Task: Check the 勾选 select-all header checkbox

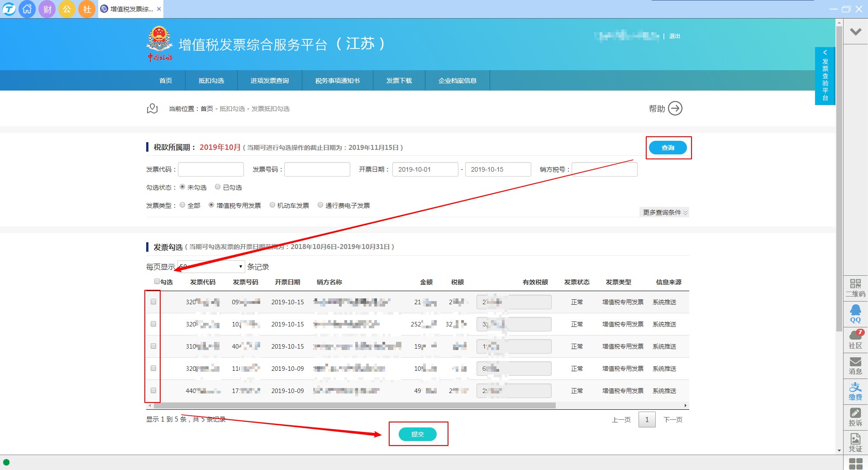Action: (157, 282)
